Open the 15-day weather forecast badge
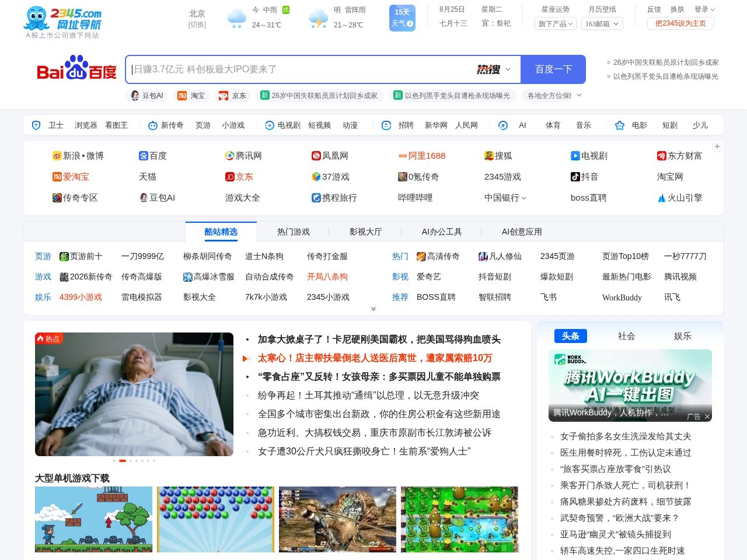 pos(402,17)
